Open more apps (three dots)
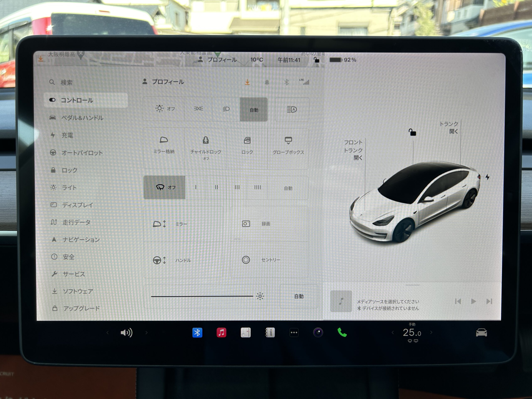 tap(294, 333)
